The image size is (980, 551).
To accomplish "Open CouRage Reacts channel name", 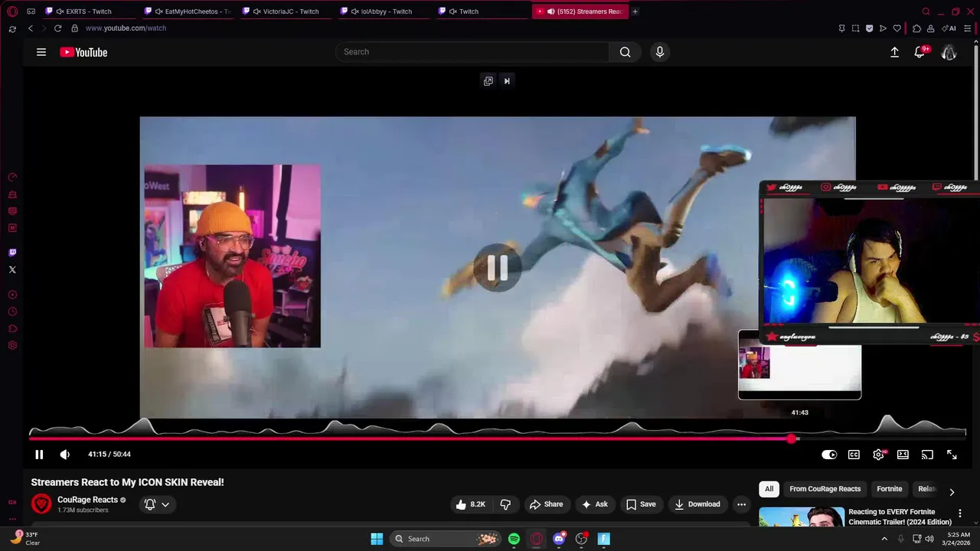I will [87, 500].
